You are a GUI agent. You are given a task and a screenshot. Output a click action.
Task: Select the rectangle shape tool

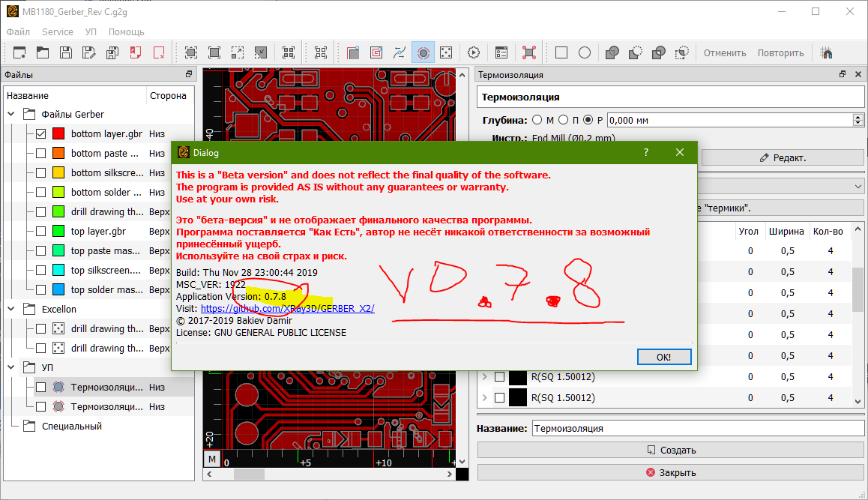tap(561, 52)
